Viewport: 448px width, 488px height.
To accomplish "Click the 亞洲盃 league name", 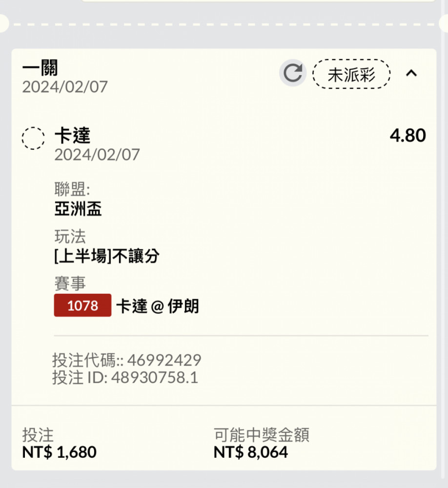I will [78, 209].
